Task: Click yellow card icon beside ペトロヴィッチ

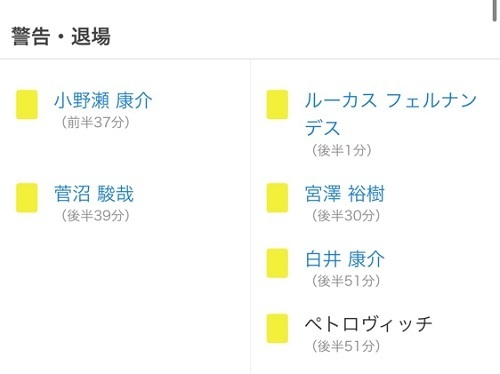Action: 277,328
